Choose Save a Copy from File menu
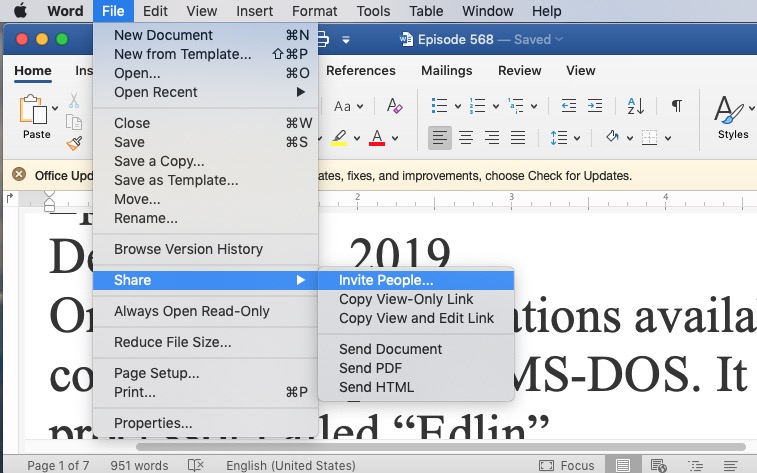The image size is (757, 473). coord(205,161)
